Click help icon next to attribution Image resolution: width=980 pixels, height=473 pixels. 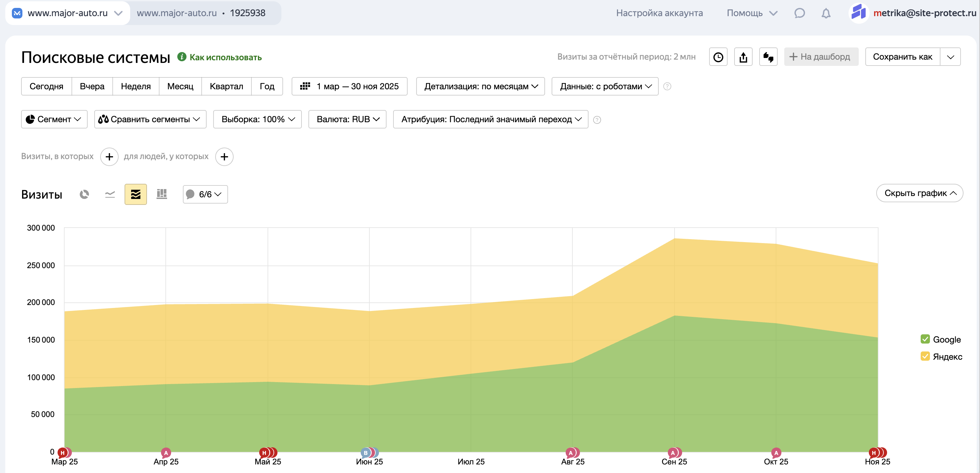[597, 120]
